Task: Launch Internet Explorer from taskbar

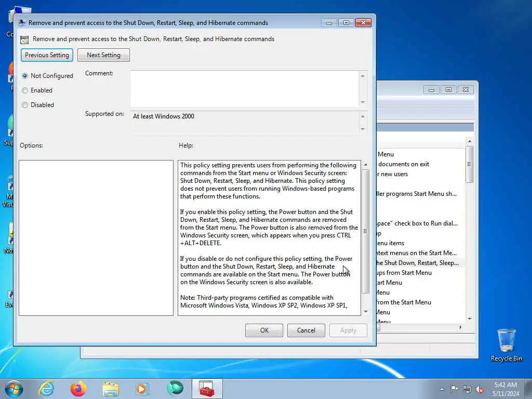Action: click(x=46, y=389)
